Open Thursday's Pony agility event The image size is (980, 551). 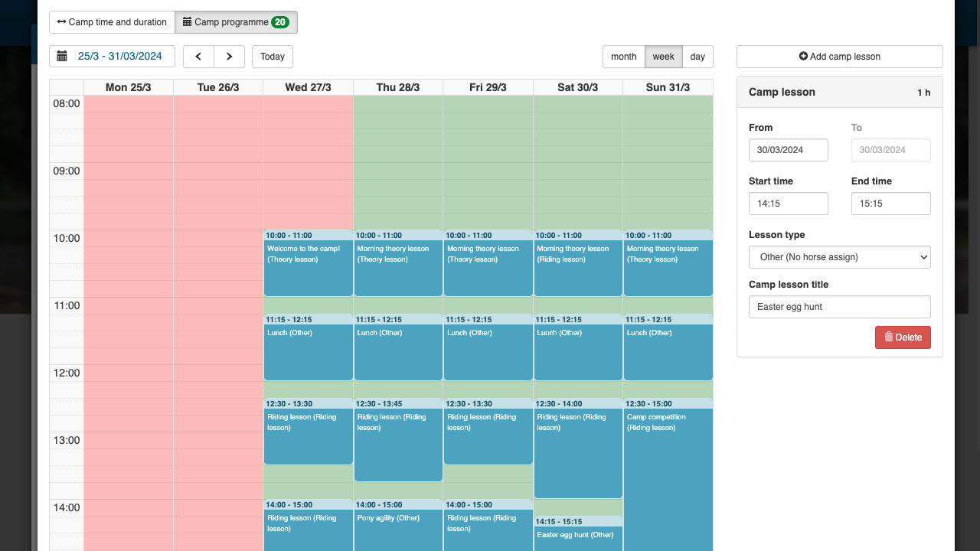click(398, 528)
